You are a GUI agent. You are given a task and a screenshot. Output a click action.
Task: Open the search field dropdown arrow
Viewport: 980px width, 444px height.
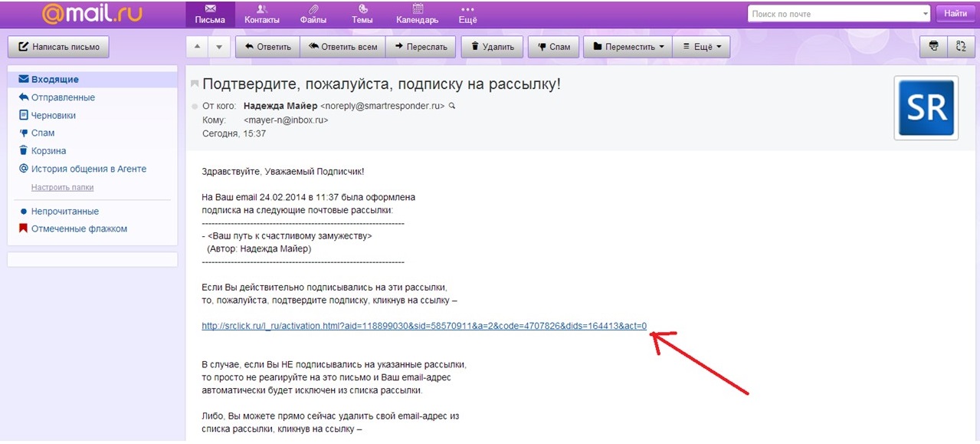click(924, 14)
